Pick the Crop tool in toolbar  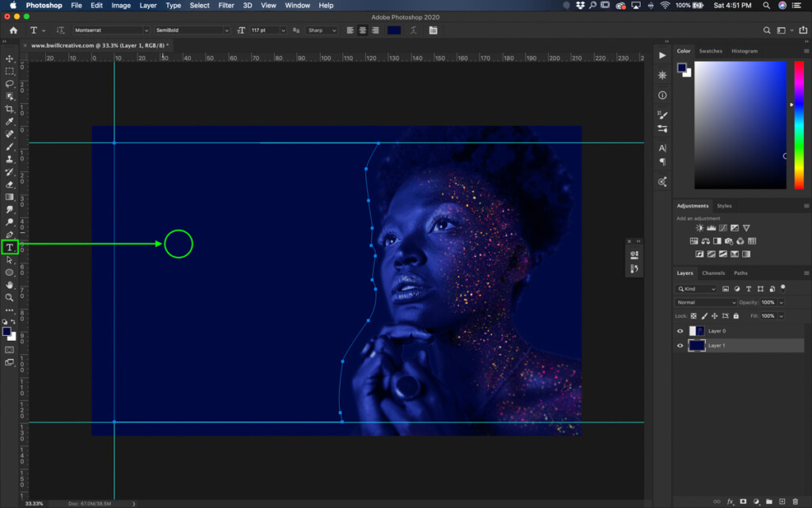(10, 109)
